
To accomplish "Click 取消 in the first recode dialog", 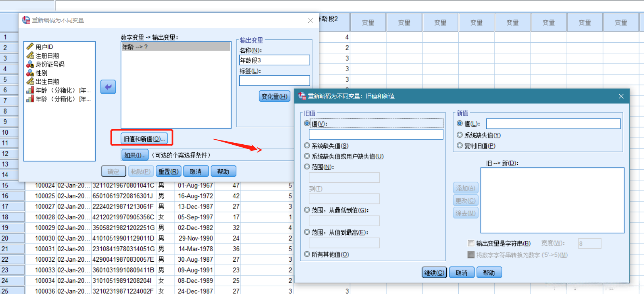I will pyautogui.click(x=196, y=172).
